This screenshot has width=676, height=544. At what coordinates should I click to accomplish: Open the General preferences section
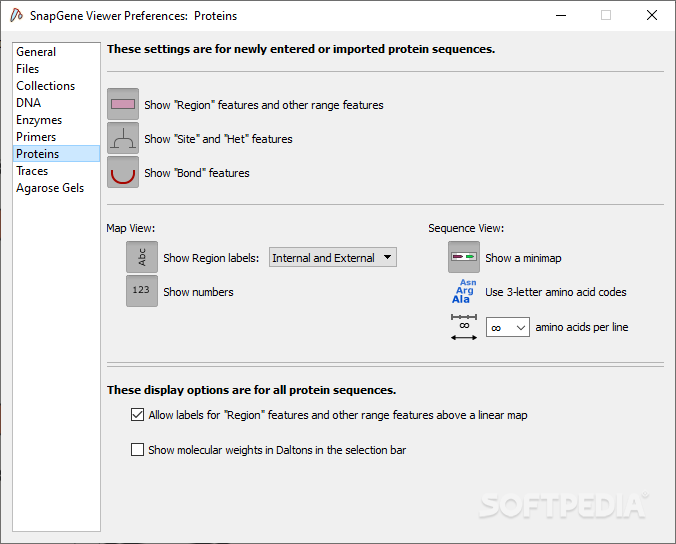coord(56,52)
